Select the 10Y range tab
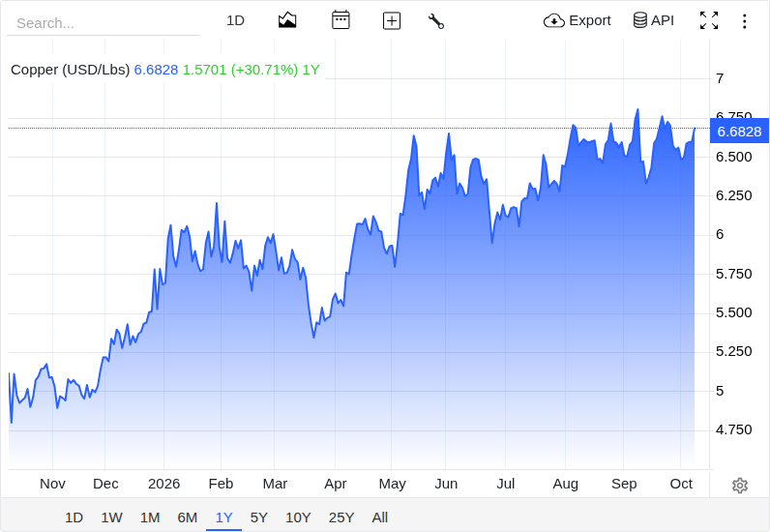This screenshot has width=770, height=532. click(298, 517)
